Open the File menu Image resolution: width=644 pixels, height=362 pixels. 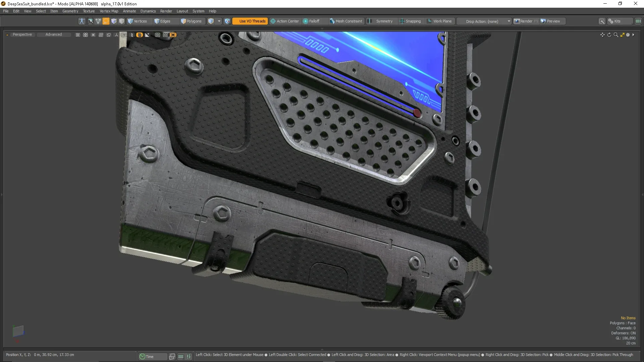6,11
